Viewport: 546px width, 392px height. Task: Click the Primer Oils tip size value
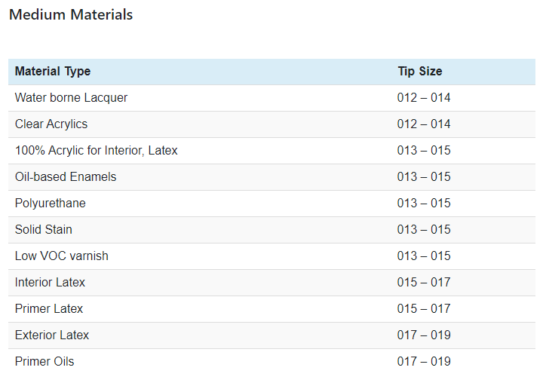coord(424,362)
